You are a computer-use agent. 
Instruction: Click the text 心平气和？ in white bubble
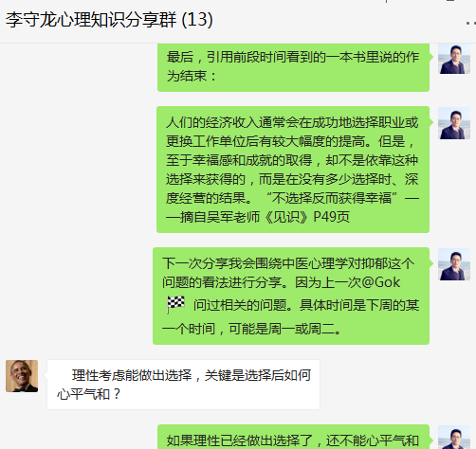tap(89, 394)
